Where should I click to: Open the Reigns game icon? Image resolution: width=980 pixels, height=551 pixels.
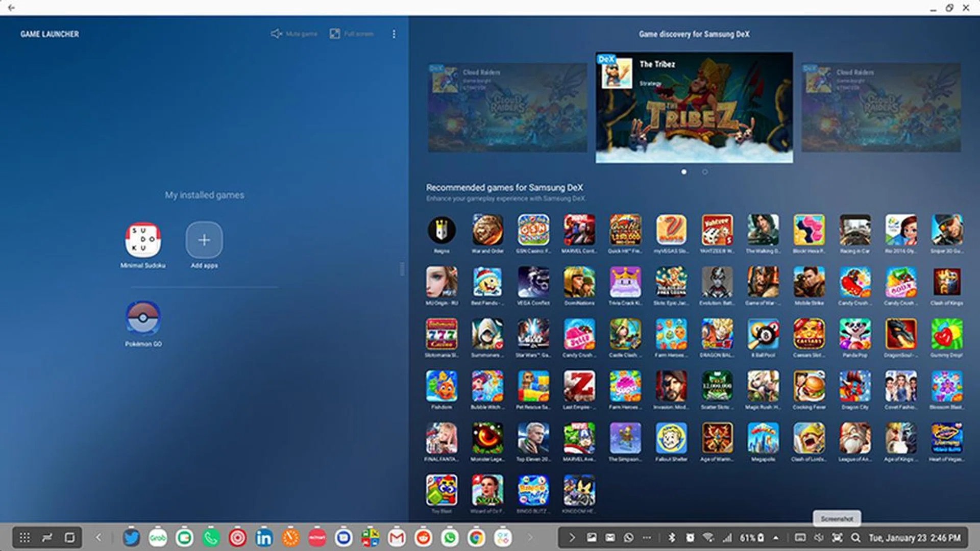(442, 230)
